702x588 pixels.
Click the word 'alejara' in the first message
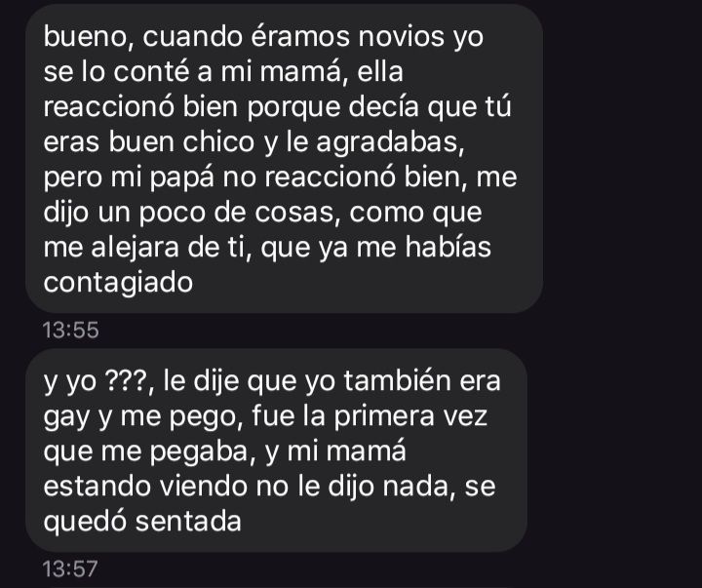(136, 248)
